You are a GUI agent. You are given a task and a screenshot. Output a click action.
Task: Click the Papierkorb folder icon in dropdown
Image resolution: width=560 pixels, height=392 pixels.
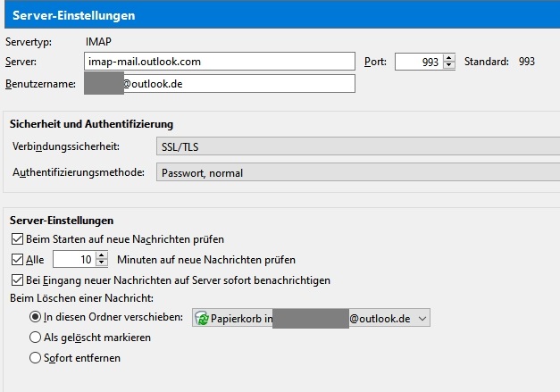[x=202, y=318]
